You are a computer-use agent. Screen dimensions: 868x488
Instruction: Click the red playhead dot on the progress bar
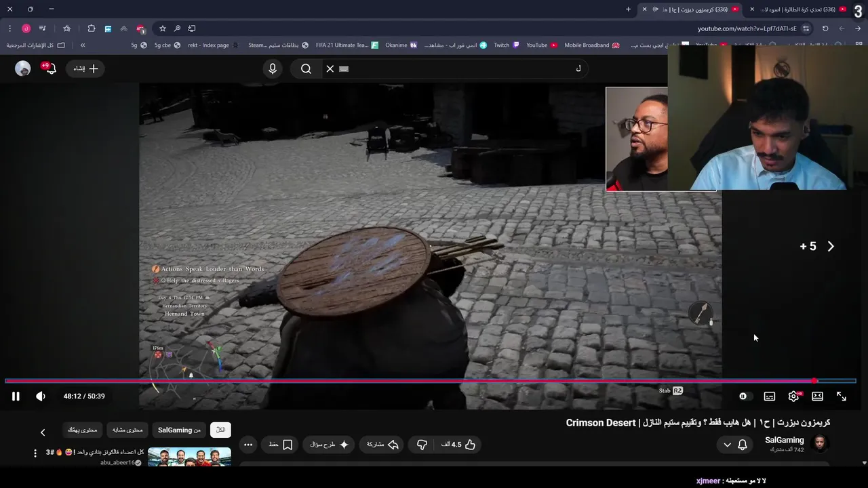pos(814,381)
